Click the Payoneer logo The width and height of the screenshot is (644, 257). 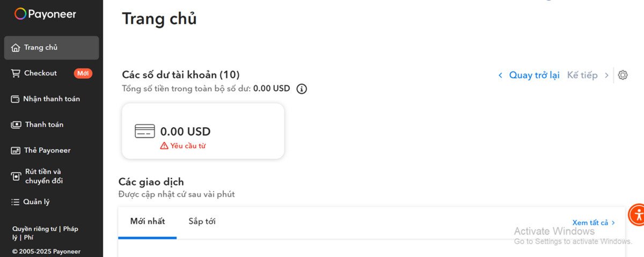coord(45,14)
